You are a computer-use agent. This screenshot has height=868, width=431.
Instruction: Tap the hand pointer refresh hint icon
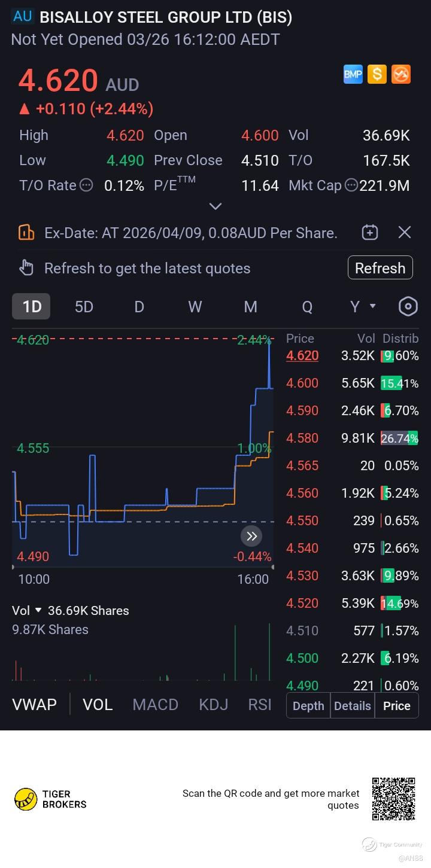(26, 268)
